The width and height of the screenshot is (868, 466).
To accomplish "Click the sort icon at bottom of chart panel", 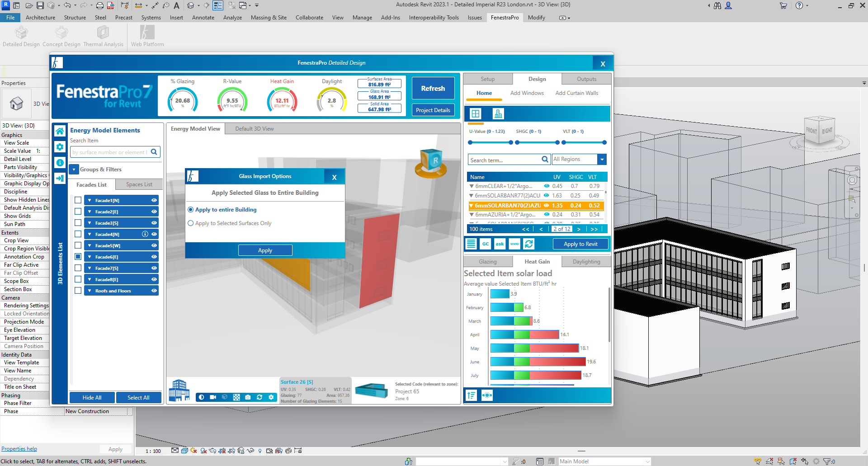I will pyautogui.click(x=471, y=395).
